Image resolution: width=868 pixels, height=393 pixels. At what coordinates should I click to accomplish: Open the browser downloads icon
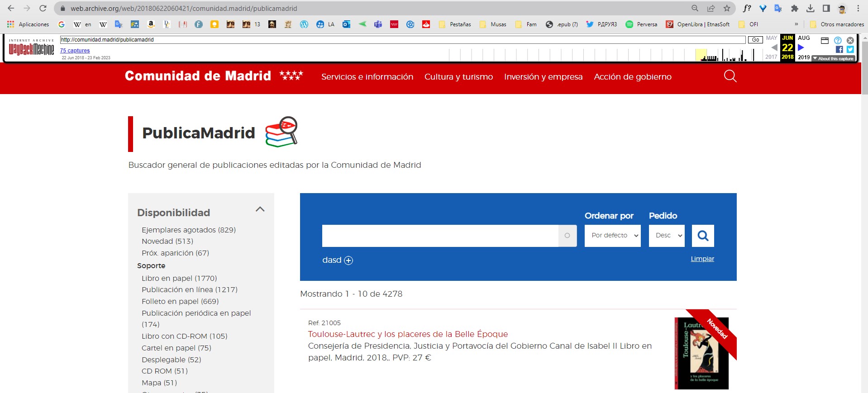coord(811,8)
